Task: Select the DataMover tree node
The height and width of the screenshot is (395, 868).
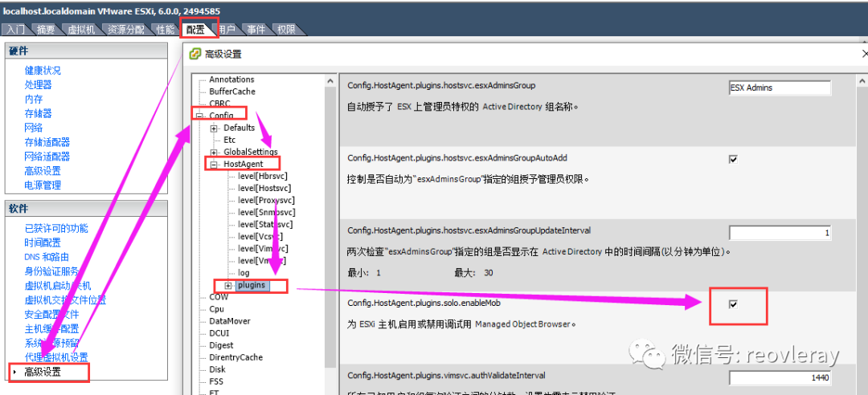Action: pyautogui.click(x=229, y=321)
